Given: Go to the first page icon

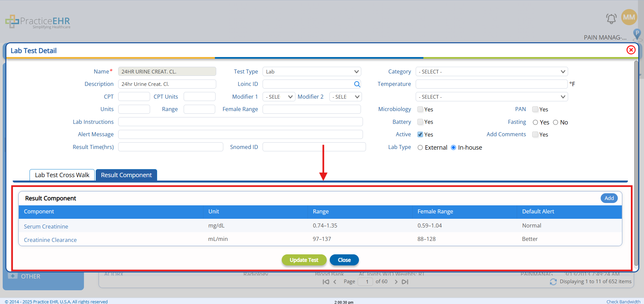Looking at the screenshot, I should 326,282.
